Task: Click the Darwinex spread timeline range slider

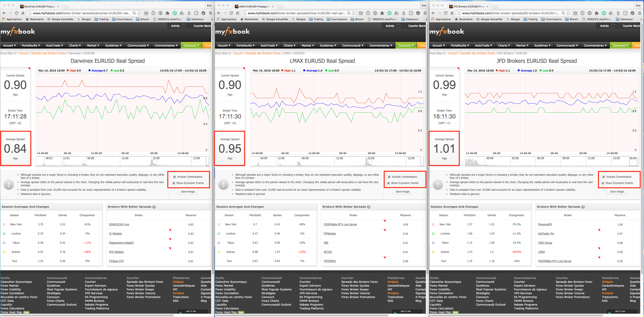Action: click(x=122, y=161)
